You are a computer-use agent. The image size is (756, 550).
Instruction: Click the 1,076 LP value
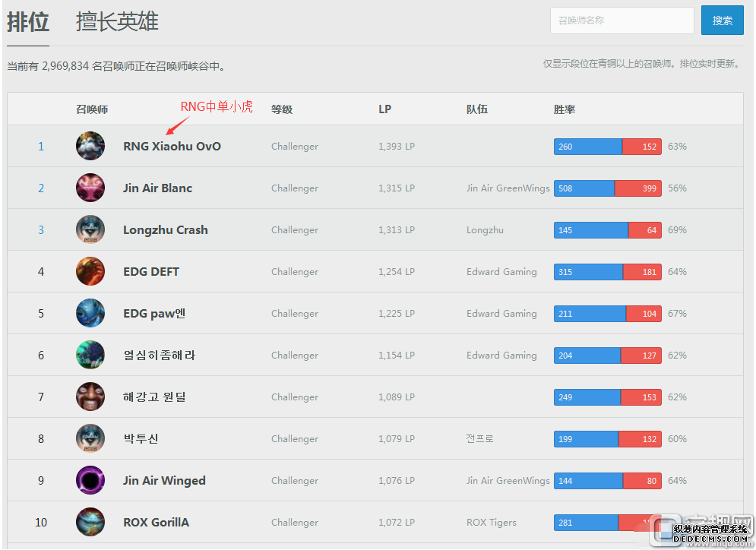pyautogui.click(x=397, y=481)
